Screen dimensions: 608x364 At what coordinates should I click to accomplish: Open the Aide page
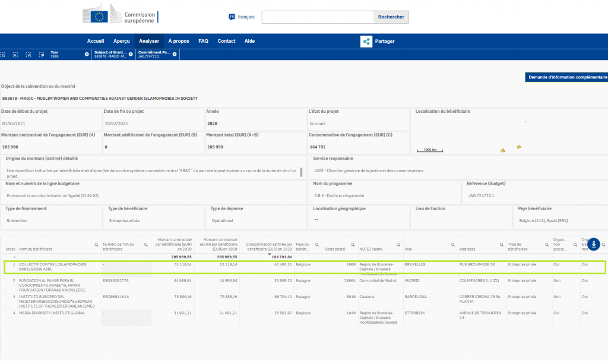249,41
